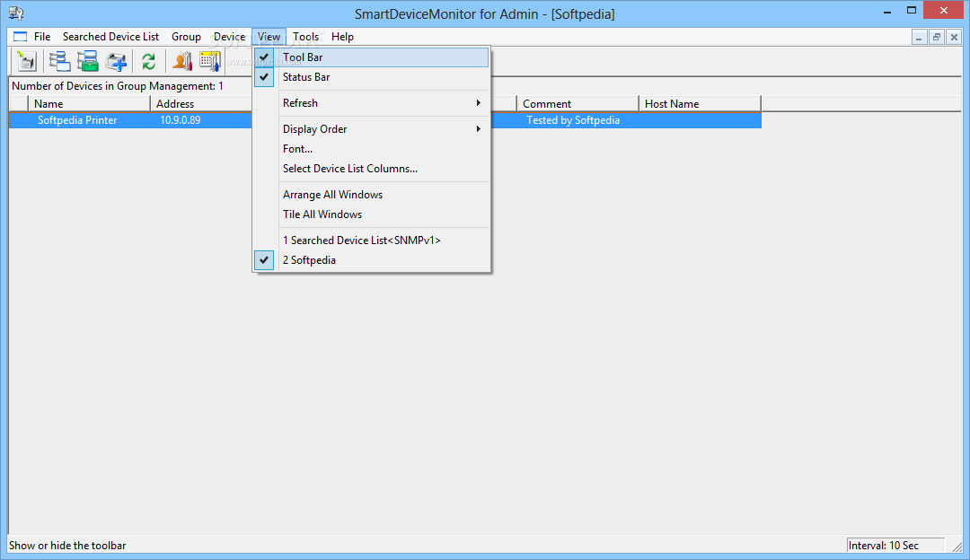The width and height of the screenshot is (970, 560).
Task: Restore the inner Softpedia child window
Action: 937,38
